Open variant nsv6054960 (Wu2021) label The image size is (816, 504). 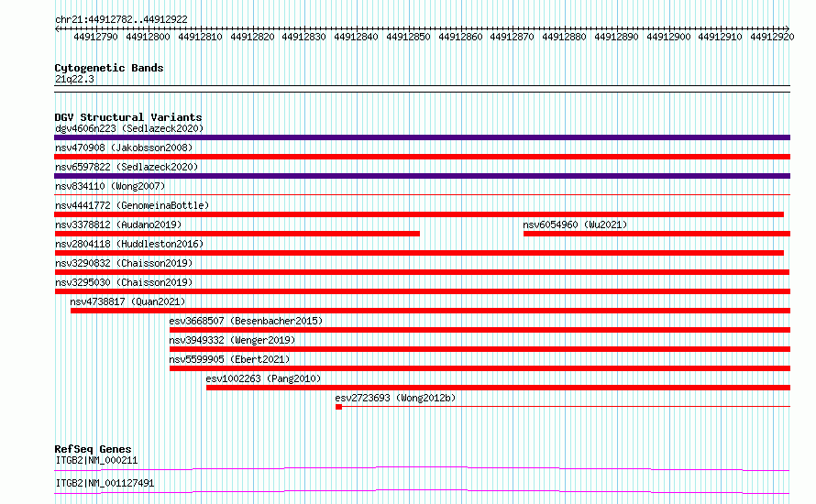click(x=575, y=225)
